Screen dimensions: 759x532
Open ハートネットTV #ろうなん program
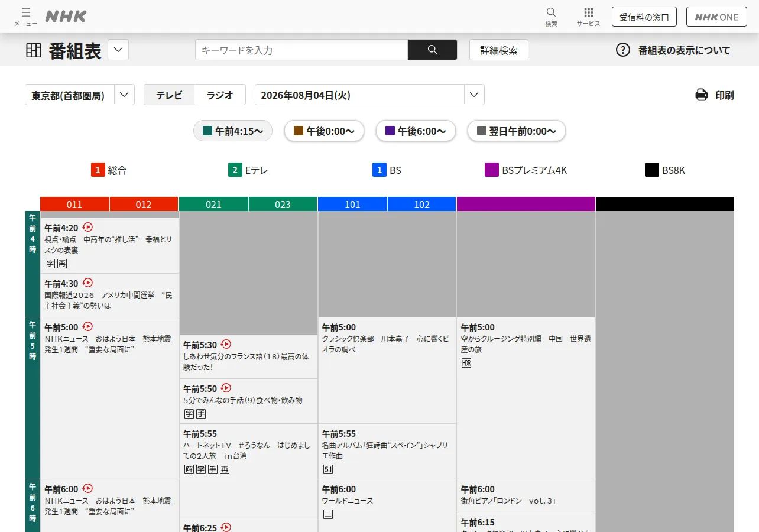point(248,471)
